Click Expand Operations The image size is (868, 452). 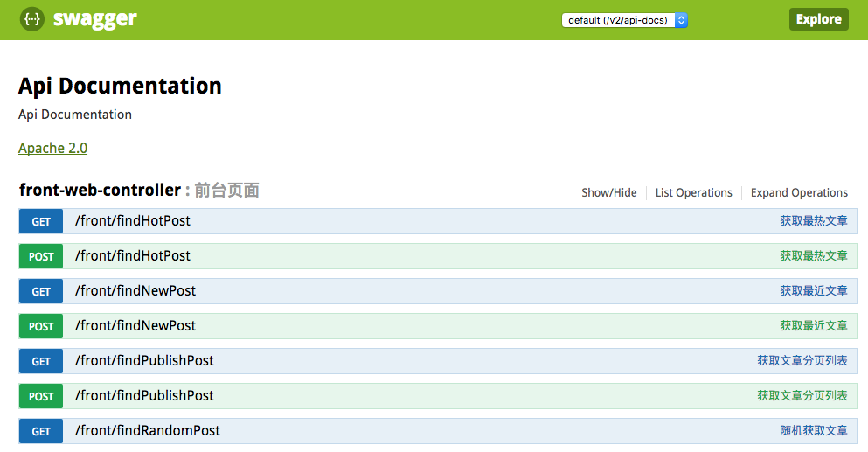click(799, 192)
